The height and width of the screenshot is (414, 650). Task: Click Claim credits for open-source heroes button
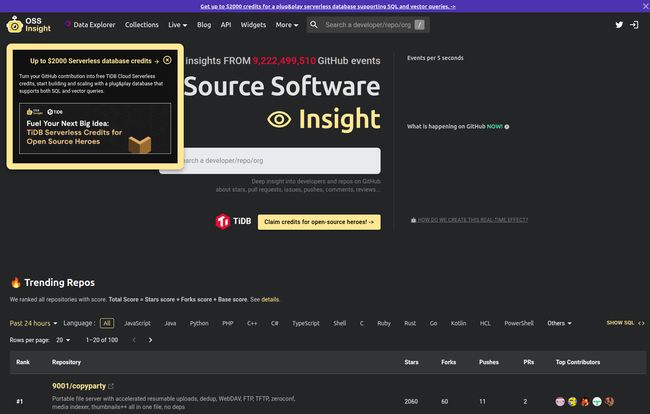[x=319, y=222]
